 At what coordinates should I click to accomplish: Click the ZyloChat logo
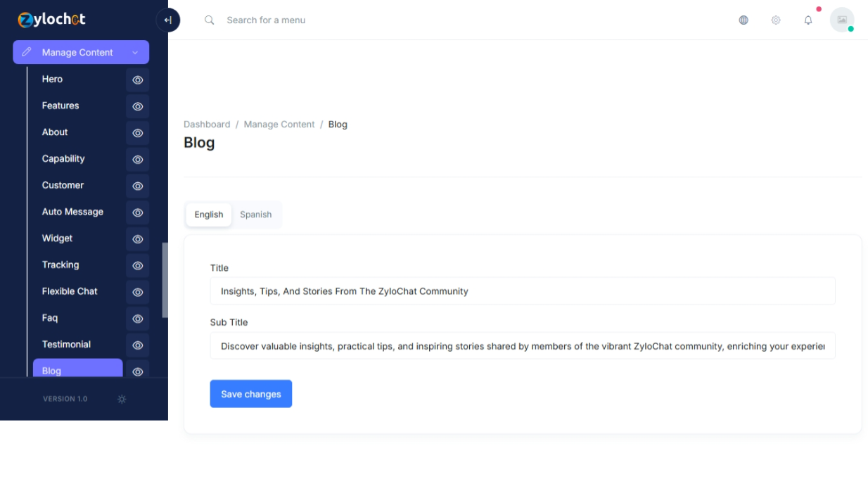(x=51, y=20)
